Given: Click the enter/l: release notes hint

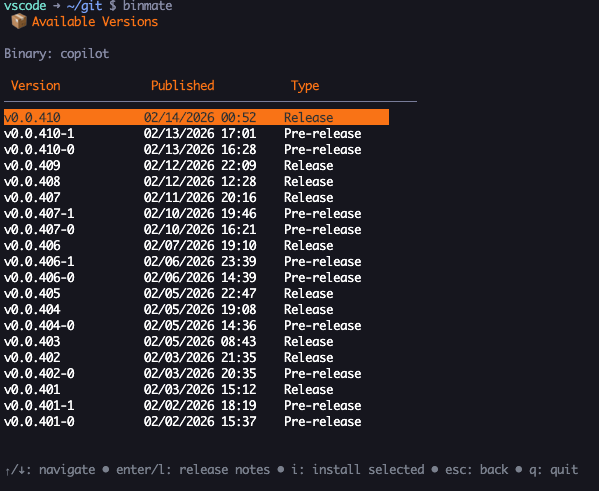Looking at the screenshot, I should (x=193, y=470).
